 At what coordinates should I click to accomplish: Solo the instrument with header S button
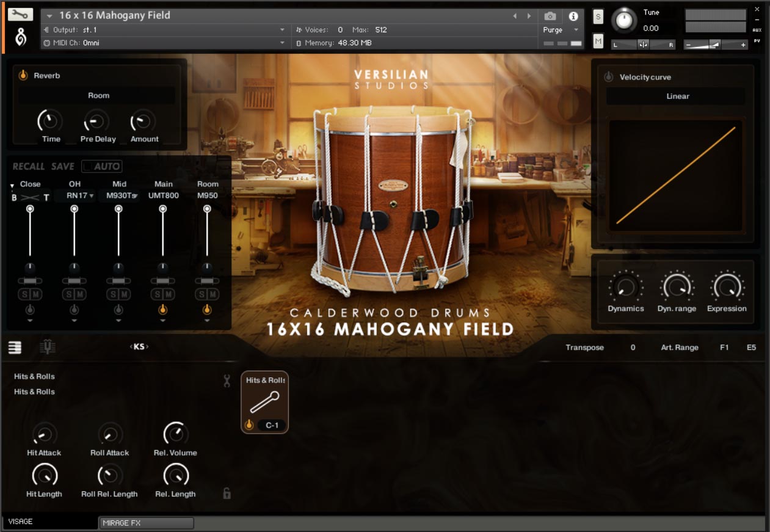598,16
